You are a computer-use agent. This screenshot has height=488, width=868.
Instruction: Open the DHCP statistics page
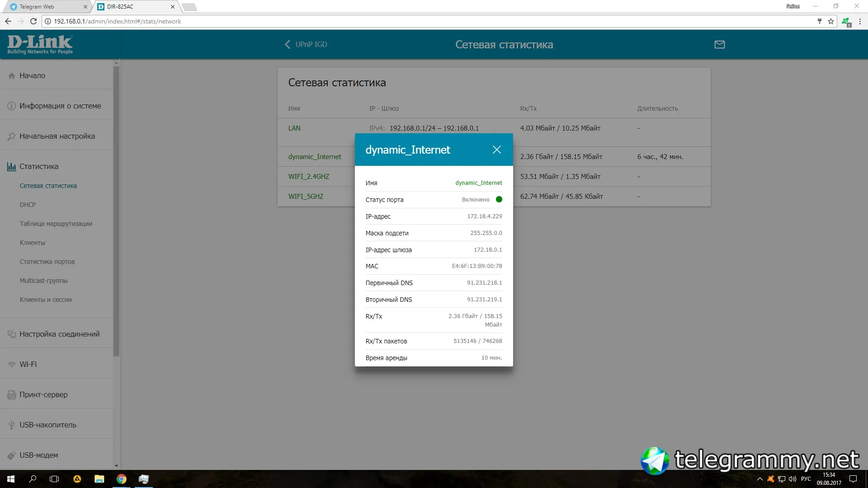coord(28,205)
